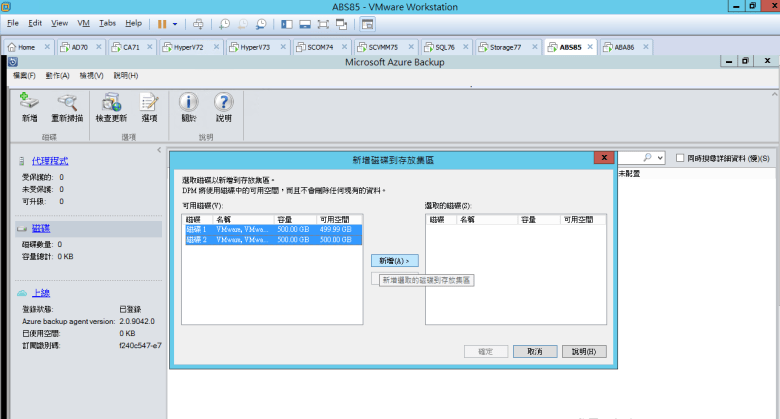Click the 檢查更新 (Check updates) icon
780x419 pixels.
click(x=110, y=105)
